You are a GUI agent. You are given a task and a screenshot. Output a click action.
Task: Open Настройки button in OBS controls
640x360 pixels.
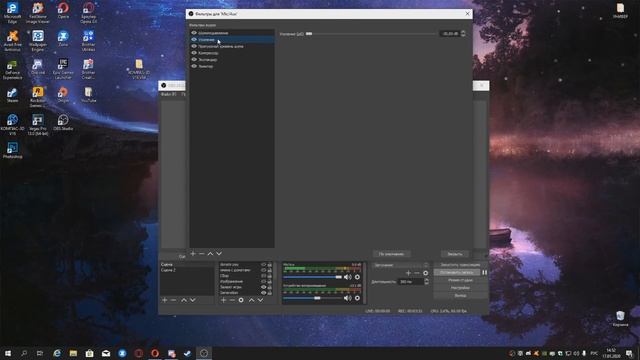460,288
